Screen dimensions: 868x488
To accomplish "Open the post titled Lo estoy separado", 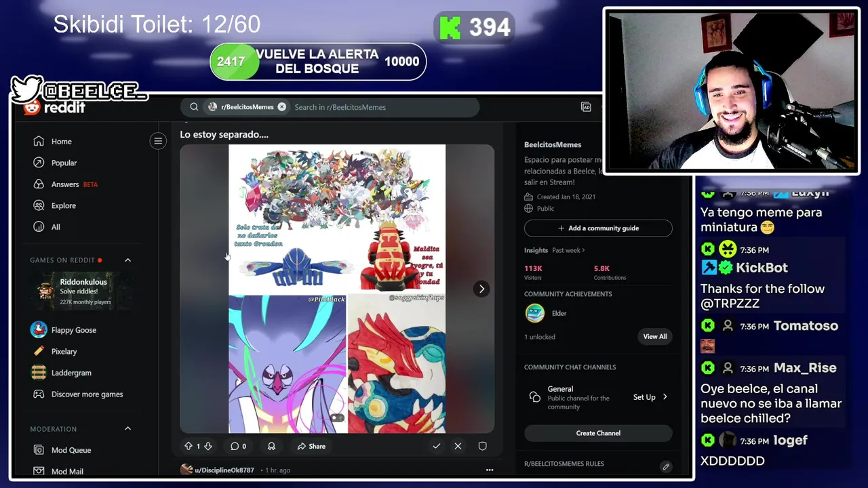I will click(x=224, y=134).
